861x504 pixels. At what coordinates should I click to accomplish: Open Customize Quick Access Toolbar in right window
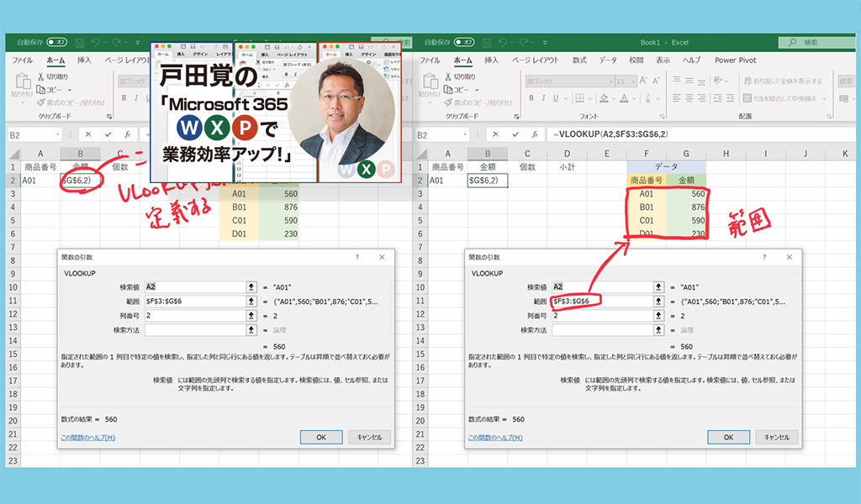pyautogui.click(x=545, y=42)
